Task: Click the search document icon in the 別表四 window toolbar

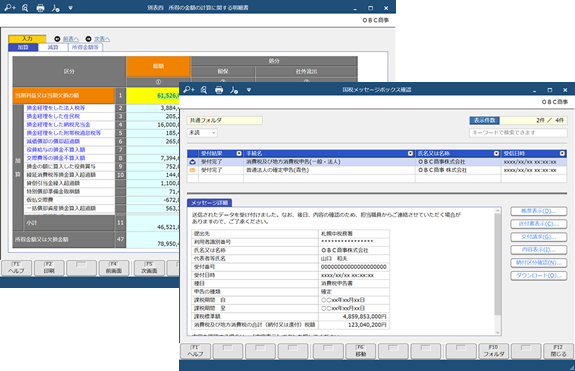Action: 25,8
